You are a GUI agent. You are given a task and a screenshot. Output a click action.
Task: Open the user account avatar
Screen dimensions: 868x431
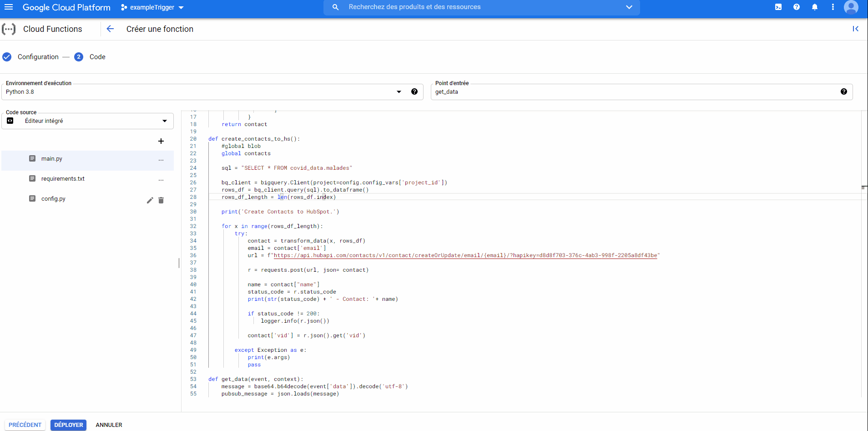click(x=851, y=7)
